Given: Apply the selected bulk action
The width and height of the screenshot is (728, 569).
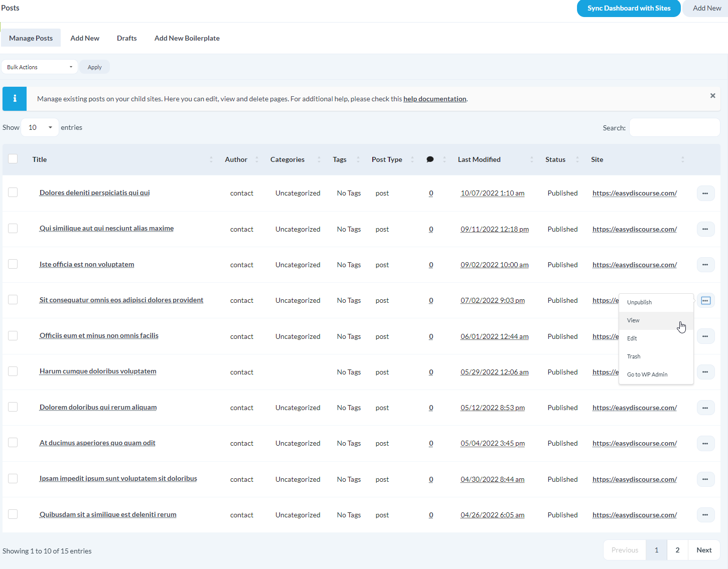Looking at the screenshot, I should tap(95, 67).
